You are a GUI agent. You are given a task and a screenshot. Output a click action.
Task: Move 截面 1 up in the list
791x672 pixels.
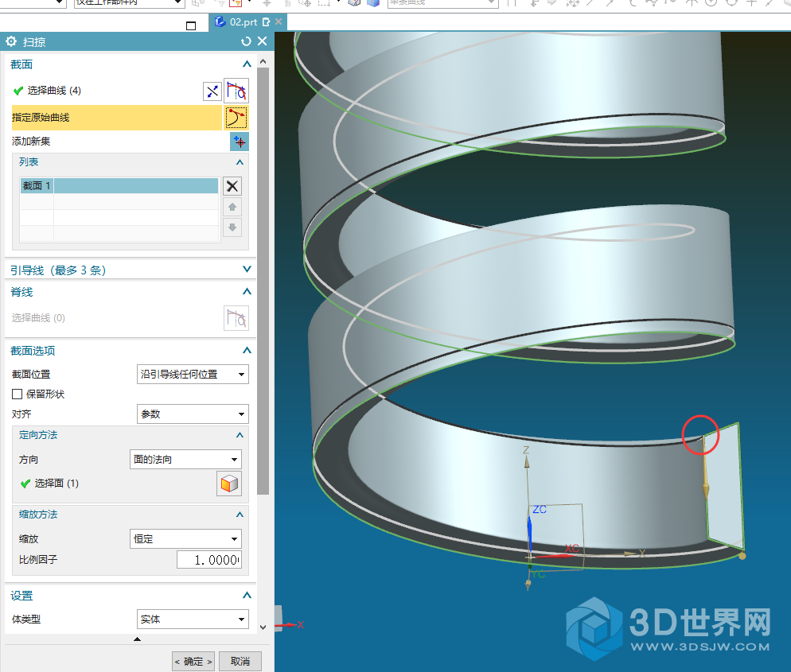(232, 207)
